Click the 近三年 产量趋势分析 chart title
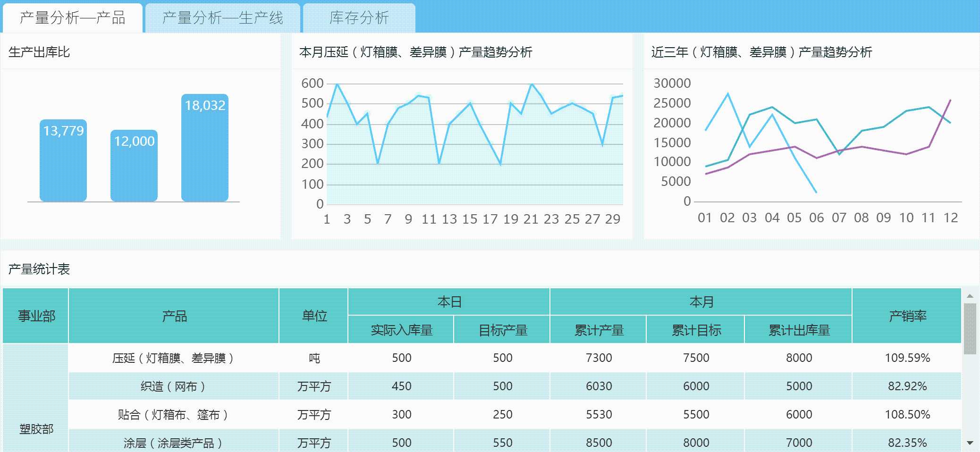Viewport: 980px width, 452px height. (761, 52)
